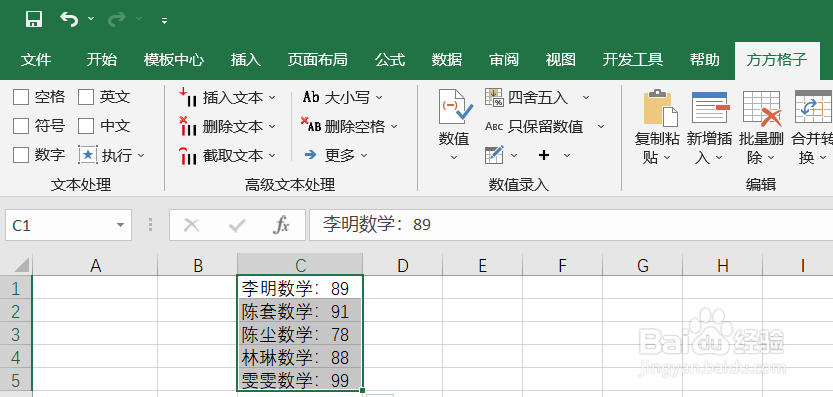Expand the 四舍五入 dropdown arrow
Viewport: 833px width, 397px height.
pos(586,98)
